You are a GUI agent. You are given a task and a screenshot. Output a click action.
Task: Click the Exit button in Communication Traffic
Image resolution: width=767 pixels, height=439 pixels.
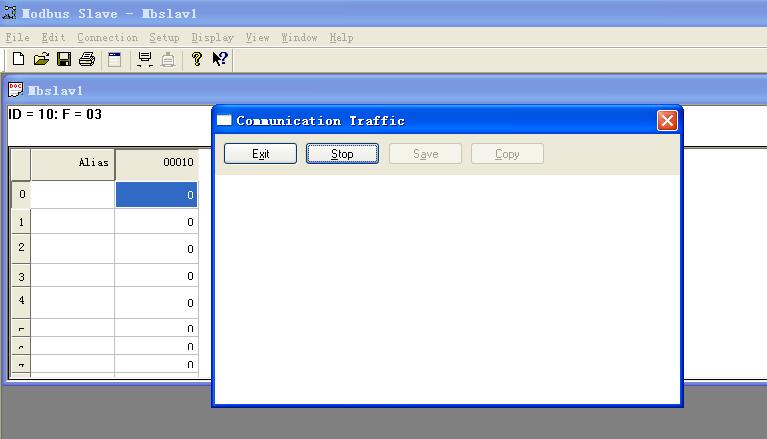pyautogui.click(x=260, y=154)
